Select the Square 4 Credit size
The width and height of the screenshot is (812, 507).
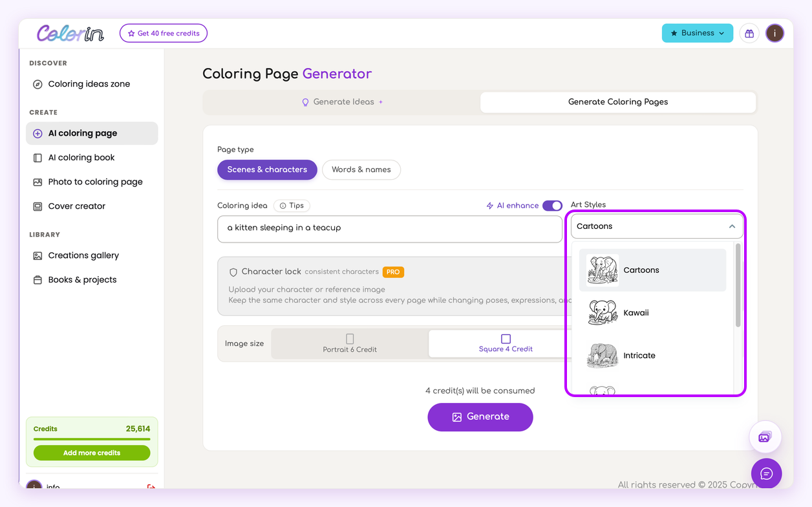click(x=506, y=343)
